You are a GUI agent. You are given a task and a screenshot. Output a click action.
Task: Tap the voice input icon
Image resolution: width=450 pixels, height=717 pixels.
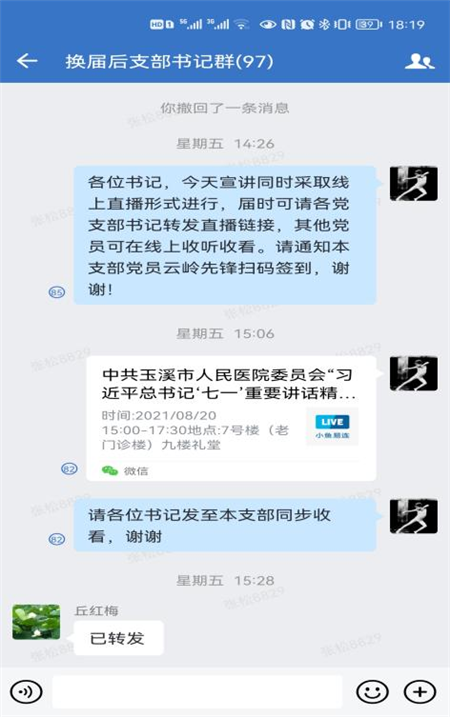(x=26, y=692)
